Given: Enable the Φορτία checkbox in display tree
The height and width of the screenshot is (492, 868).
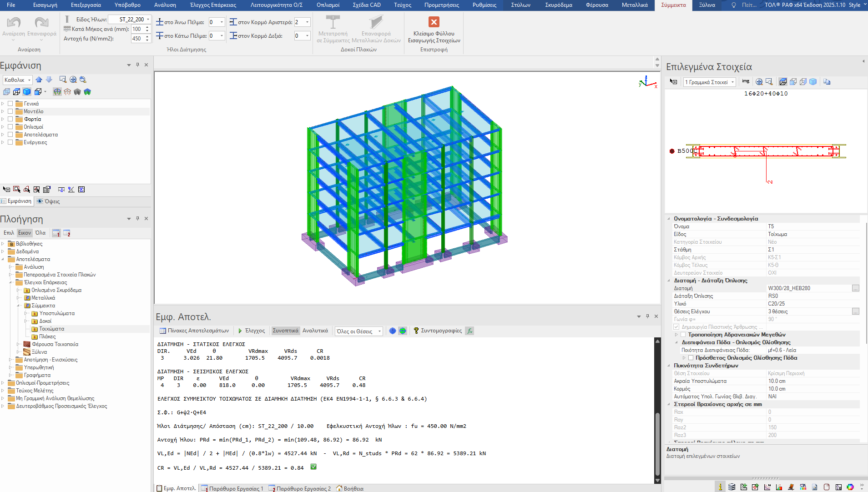Looking at the screenshot, I should click(10, 119).
